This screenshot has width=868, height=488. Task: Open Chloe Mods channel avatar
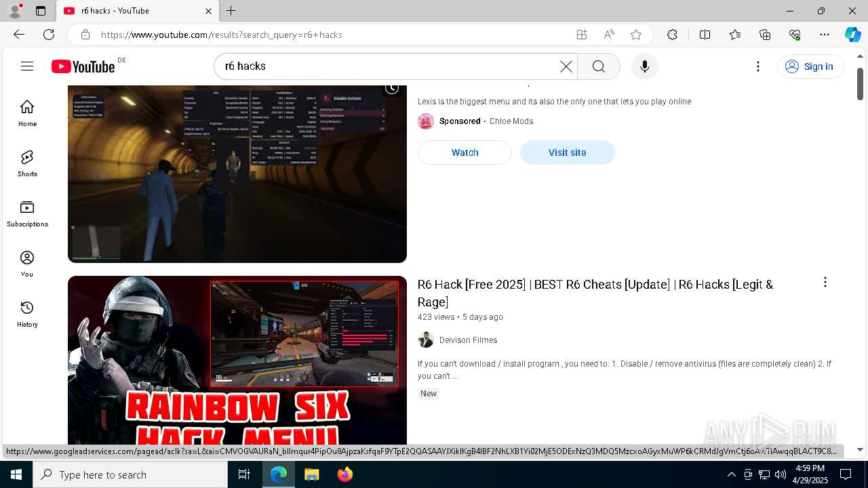coord(426,121)
